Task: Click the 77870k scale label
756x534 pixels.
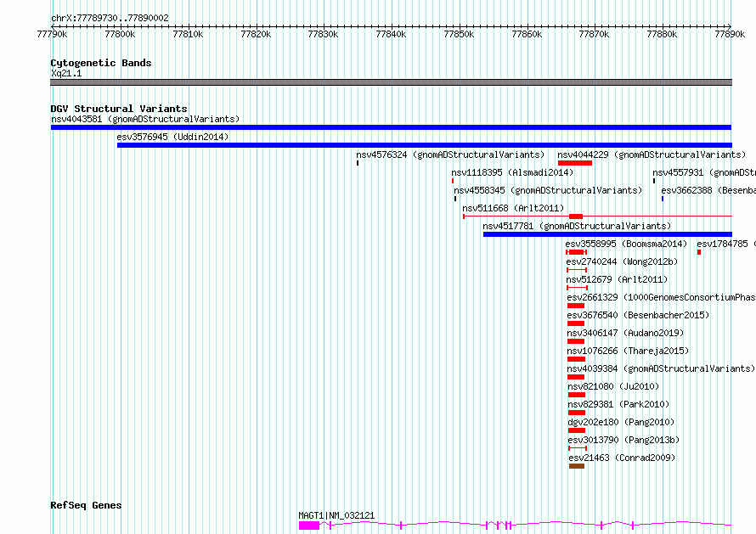Action: point(594,35)
